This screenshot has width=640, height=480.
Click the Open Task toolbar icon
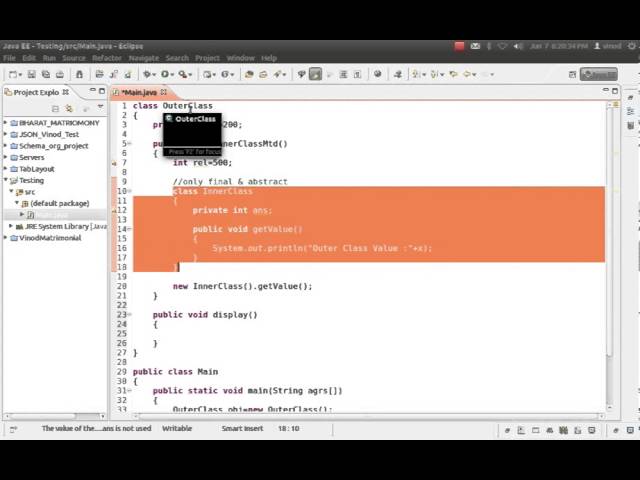(x=263, y=74)
